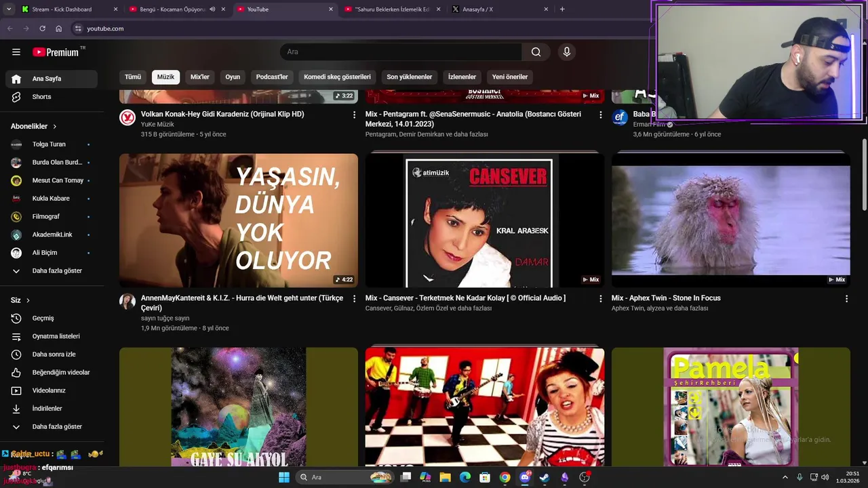Viewport: 868px width, 488px height.
Task: Open Volkan Konak-Hey Gidi Karadeniz title
Action: [222, 115]
